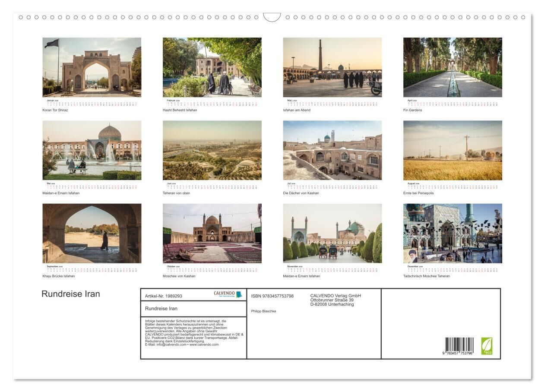This screenshot has height=392, width=544.
Task: Click the CALVENDO Verlag GmbH address
Action: pos(335,300)
